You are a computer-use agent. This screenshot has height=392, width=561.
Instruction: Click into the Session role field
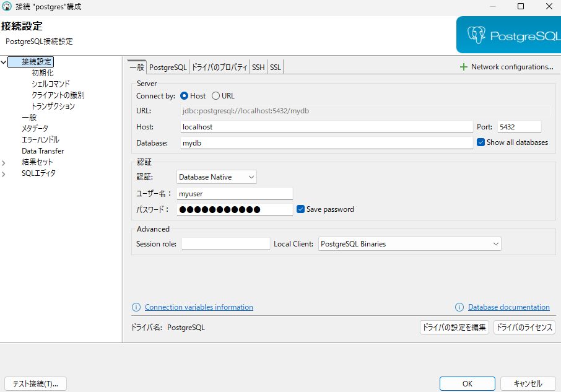[x=225, y=244]
